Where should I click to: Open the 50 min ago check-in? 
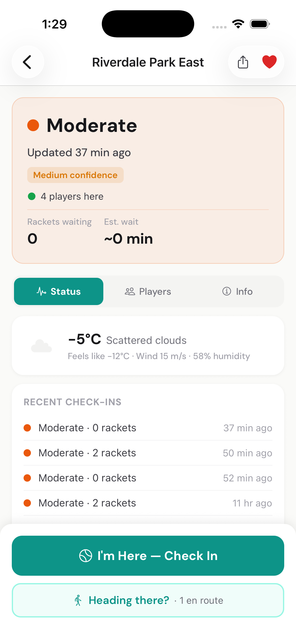(148, 453)
